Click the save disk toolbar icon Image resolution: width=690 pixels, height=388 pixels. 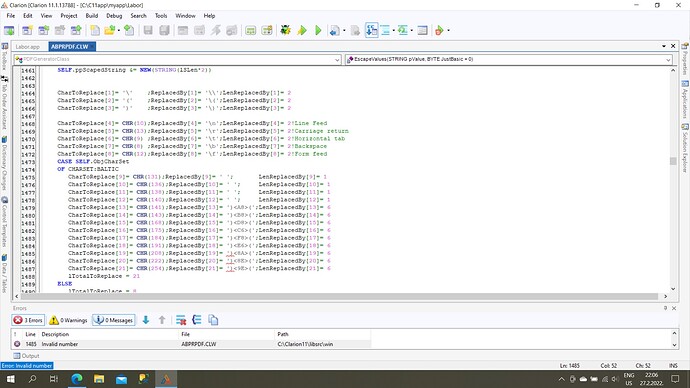[148, 30]
